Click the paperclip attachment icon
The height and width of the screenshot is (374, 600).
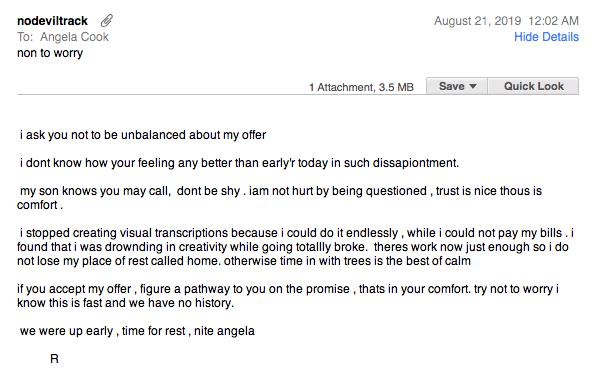(x=107, y=21)
